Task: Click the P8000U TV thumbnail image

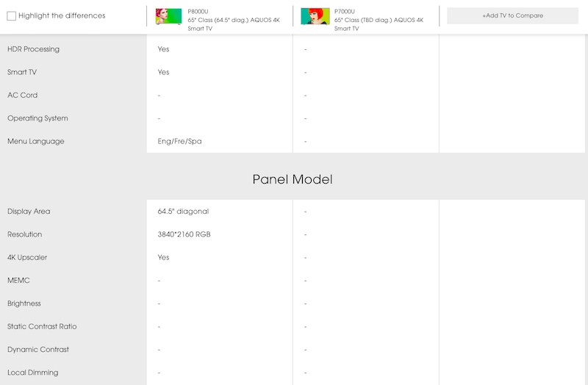Action: [x=168, y=16]
